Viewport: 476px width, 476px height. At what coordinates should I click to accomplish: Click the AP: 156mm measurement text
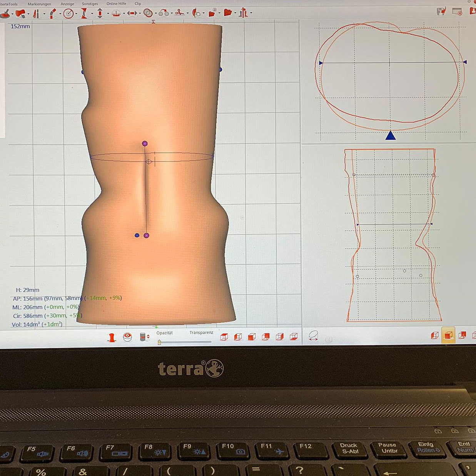(x=67, y=298)
